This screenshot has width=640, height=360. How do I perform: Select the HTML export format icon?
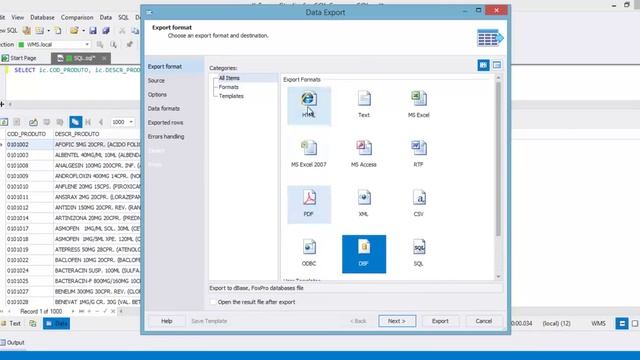click(x=309, y=106)
